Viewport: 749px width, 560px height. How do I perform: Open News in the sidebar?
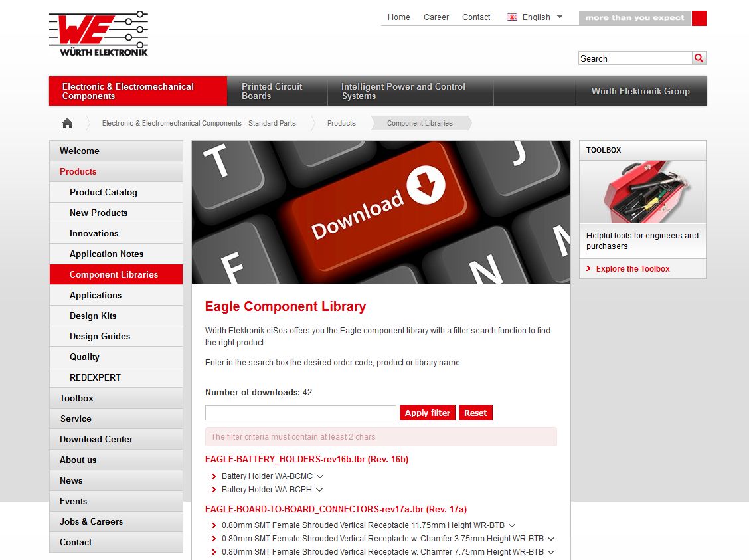[116, 480]
